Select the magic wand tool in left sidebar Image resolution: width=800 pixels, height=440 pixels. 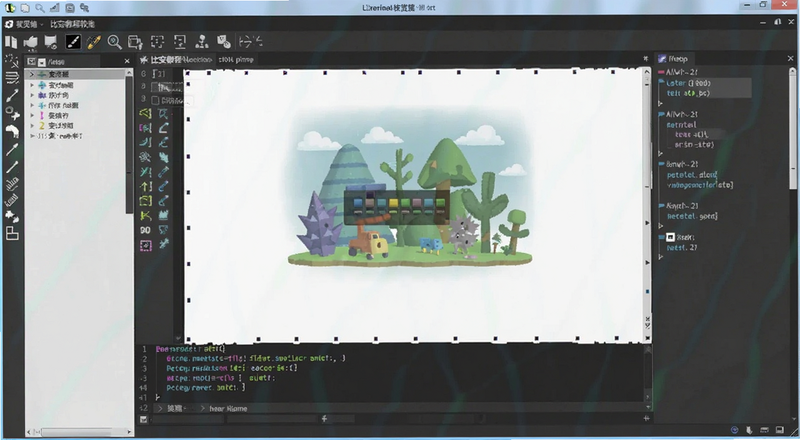(12, 60)
